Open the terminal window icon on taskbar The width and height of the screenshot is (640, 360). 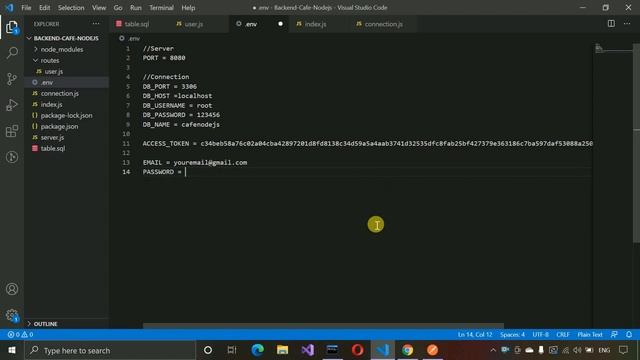pyautogui.click(x=333, y=350)
